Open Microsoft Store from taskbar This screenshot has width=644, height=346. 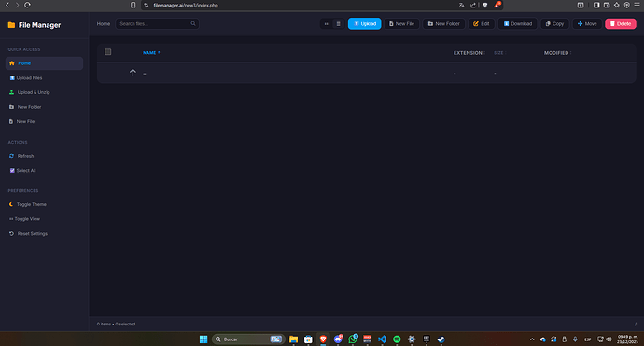click(308, 339)
